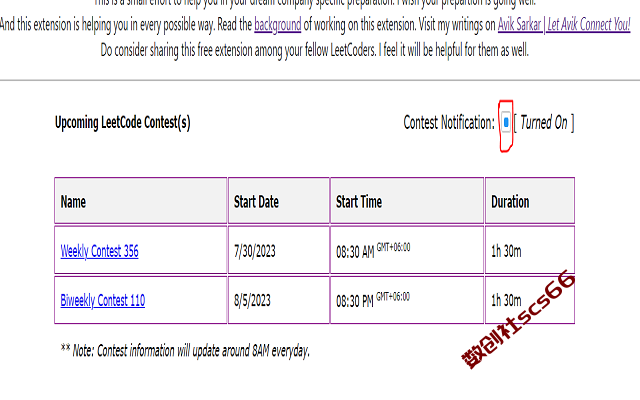Click the note about 8AM contest update
640x400 pixels.
tap(185, 351)
